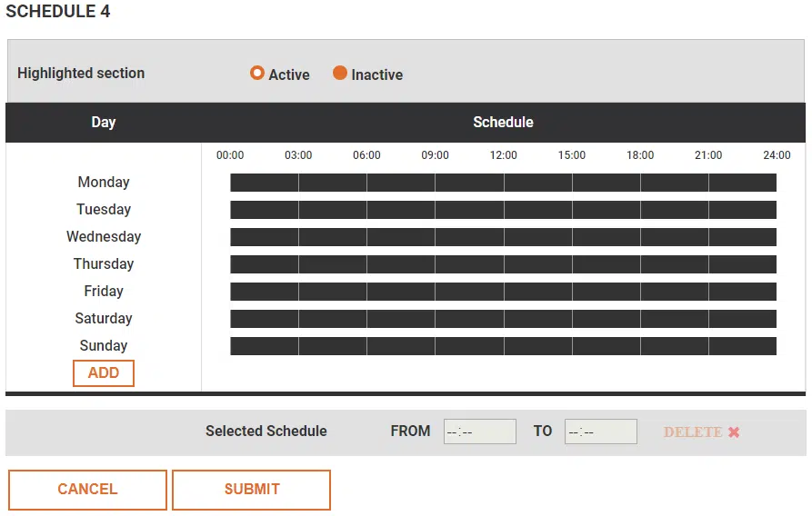Select the Active radio button
812x516 pixels.
pyautogui.click(x=257, y=74)
